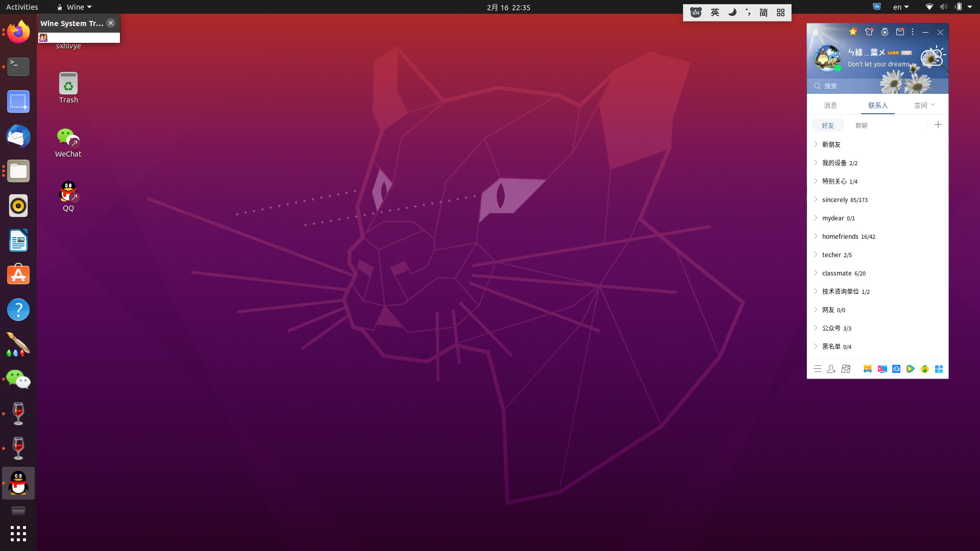
Task: Open Weiyun cloud storage icon
Action: (896, 369)
